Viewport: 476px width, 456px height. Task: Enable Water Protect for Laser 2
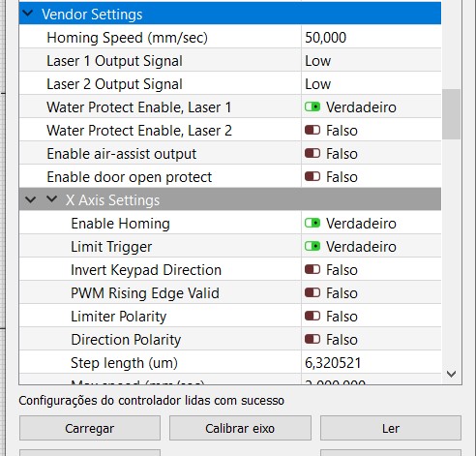pos(312,130)
